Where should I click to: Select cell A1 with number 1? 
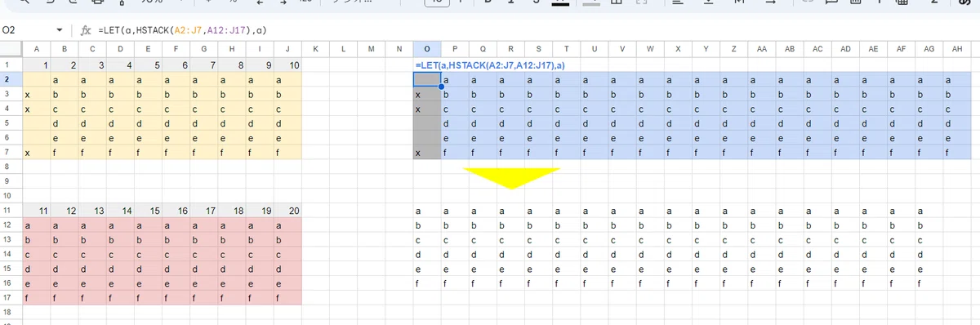[x=38, y=65]
